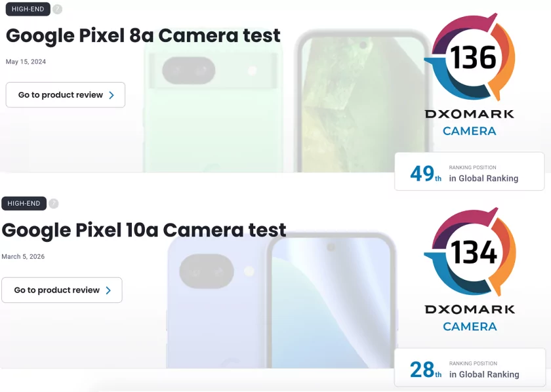Screen dimensions: 551x392
Task: Click help icon beside Pixel 8a HIGH-END badge
Action: tap(57, 9)
